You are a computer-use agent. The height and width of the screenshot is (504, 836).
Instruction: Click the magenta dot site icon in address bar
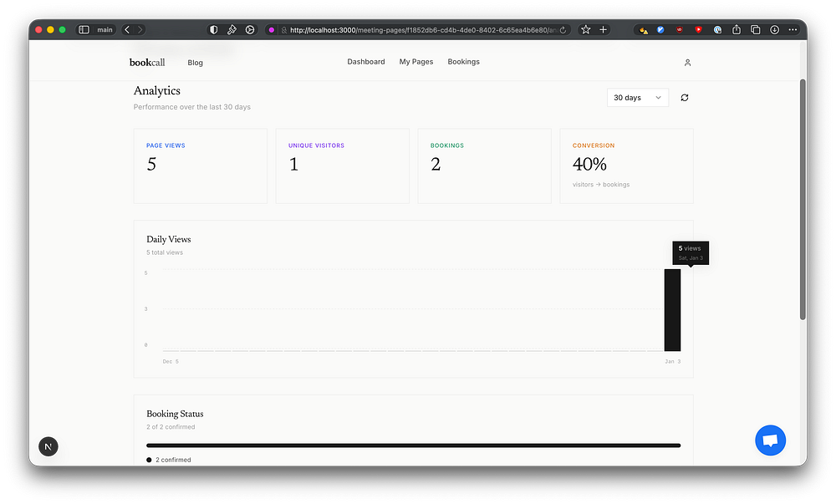[x=272, y=30]
